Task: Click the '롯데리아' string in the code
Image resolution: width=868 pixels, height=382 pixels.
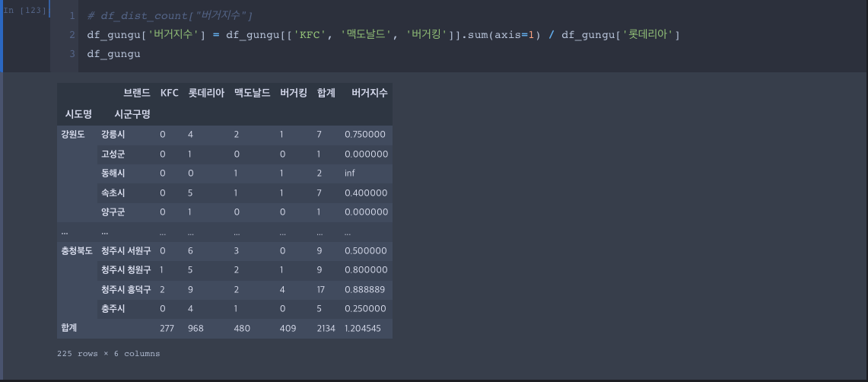Action: [649, 35]
